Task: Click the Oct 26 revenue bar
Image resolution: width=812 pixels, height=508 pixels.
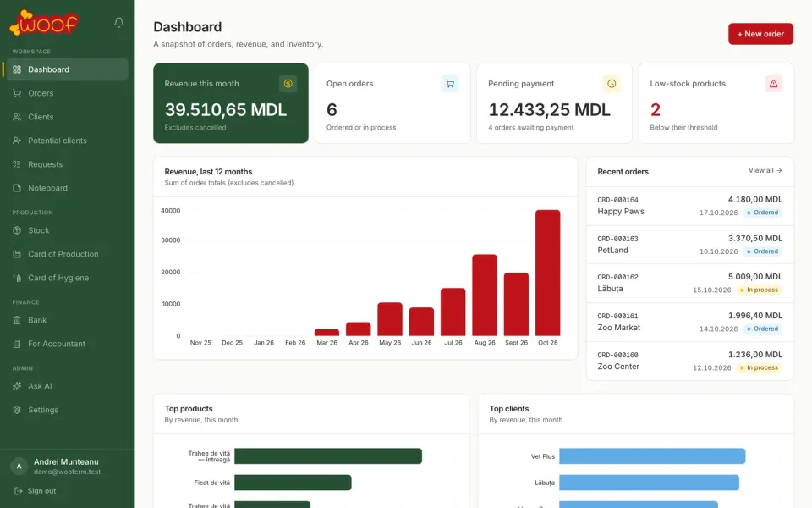Action: click(x=548, y=273)
